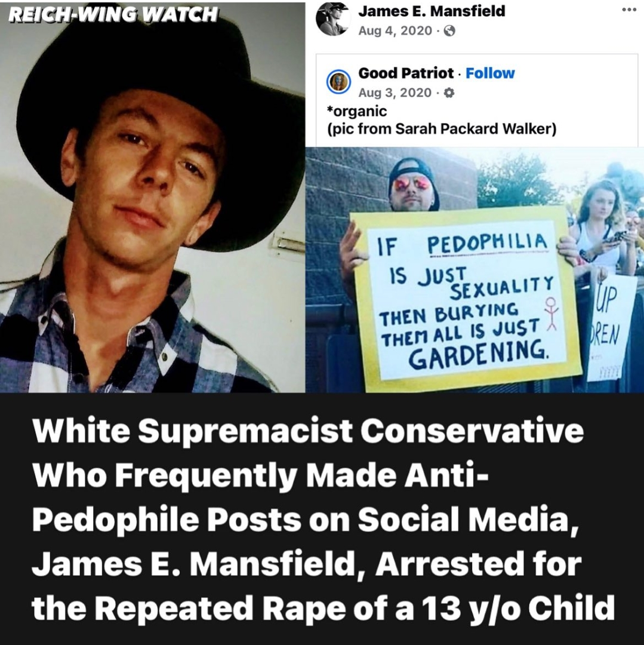Click James E. Mansfield's profile avatar

(332, 19)
